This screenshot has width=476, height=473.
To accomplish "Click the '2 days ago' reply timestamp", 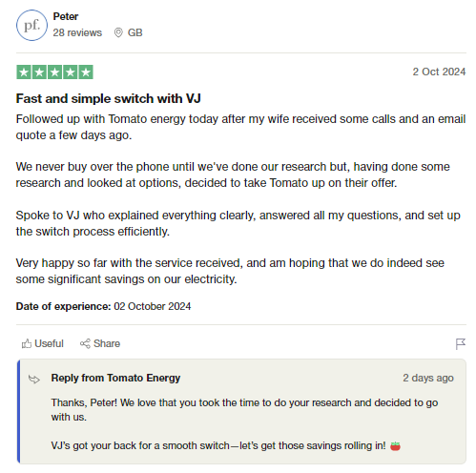I will 428,378.
